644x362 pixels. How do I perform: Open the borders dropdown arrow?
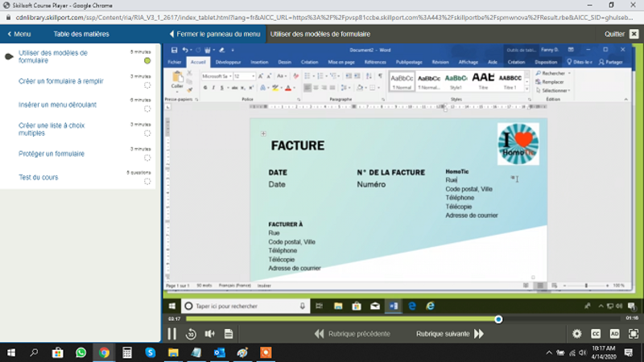378,88
